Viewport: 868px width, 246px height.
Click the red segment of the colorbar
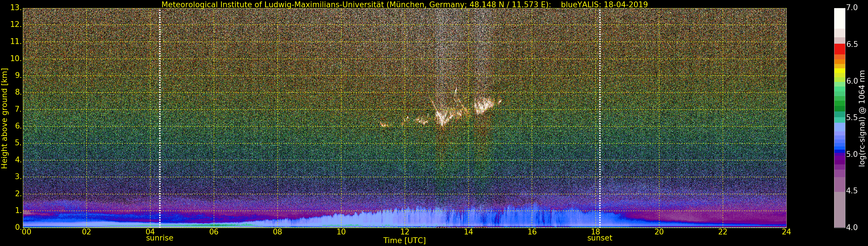839,49
